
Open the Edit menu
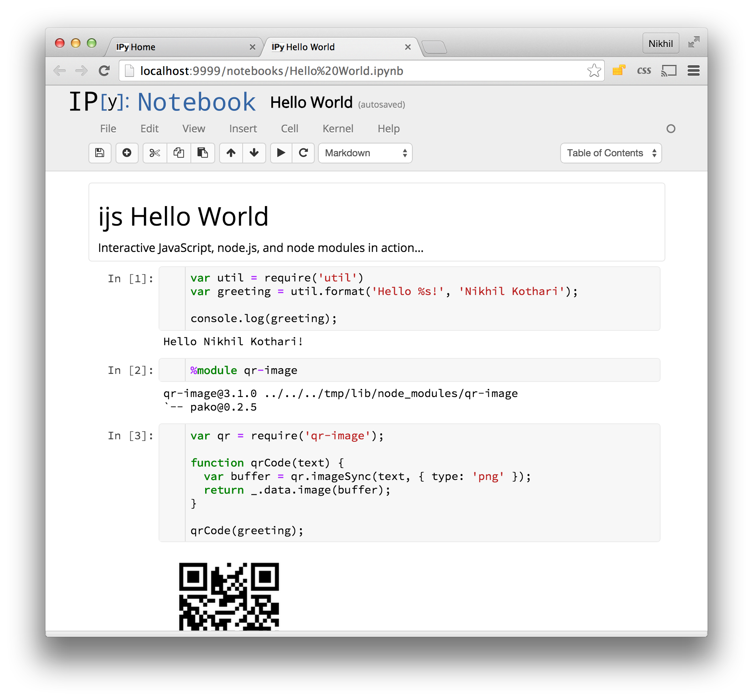(x=149, y=129)
